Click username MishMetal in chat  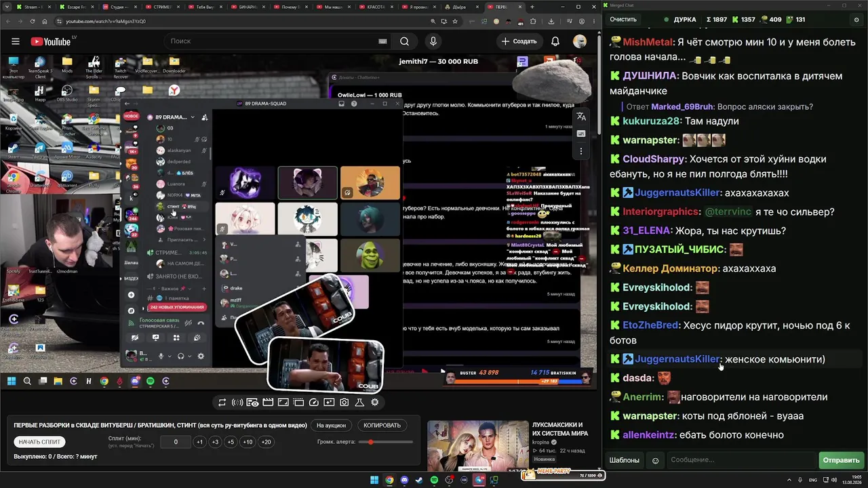648,42
